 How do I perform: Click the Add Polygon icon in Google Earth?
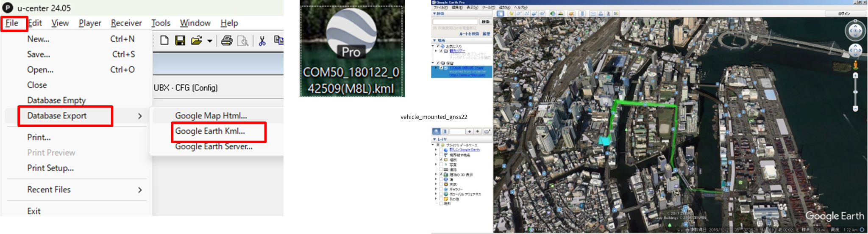[x=519, y=14]
